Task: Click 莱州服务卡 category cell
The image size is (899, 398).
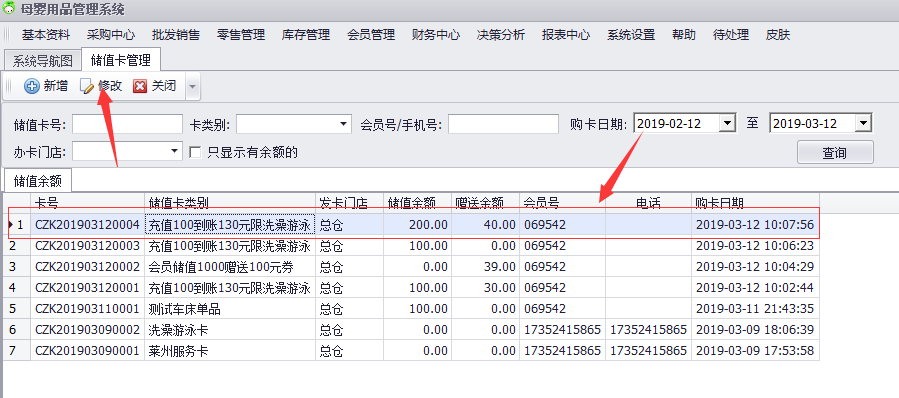Action: [230, 350]
